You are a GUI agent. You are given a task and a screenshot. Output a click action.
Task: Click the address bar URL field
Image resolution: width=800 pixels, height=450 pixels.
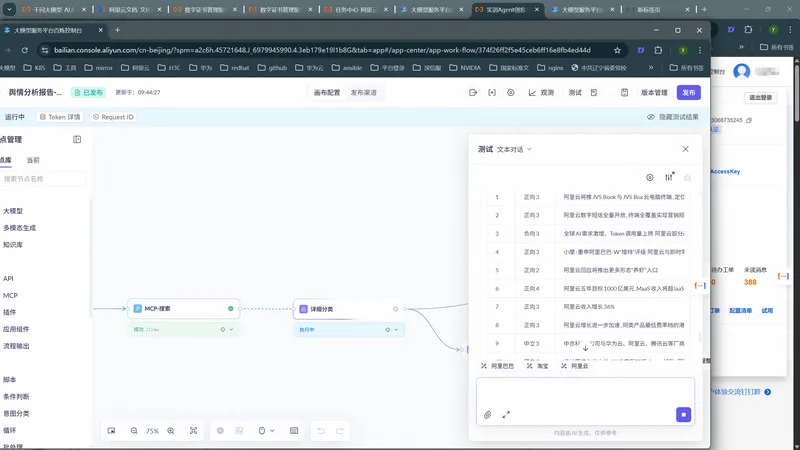322,50
